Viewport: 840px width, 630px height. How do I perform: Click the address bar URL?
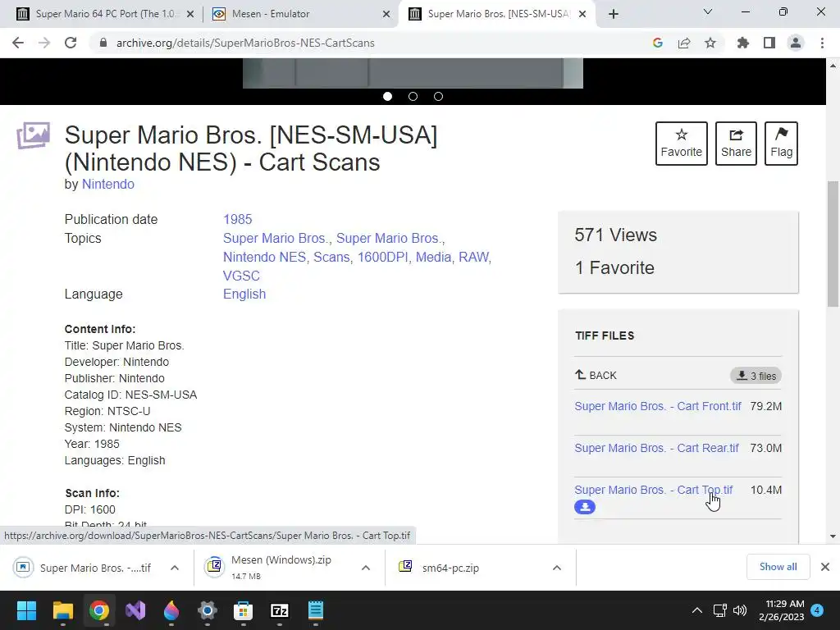[x=245, y=43]
